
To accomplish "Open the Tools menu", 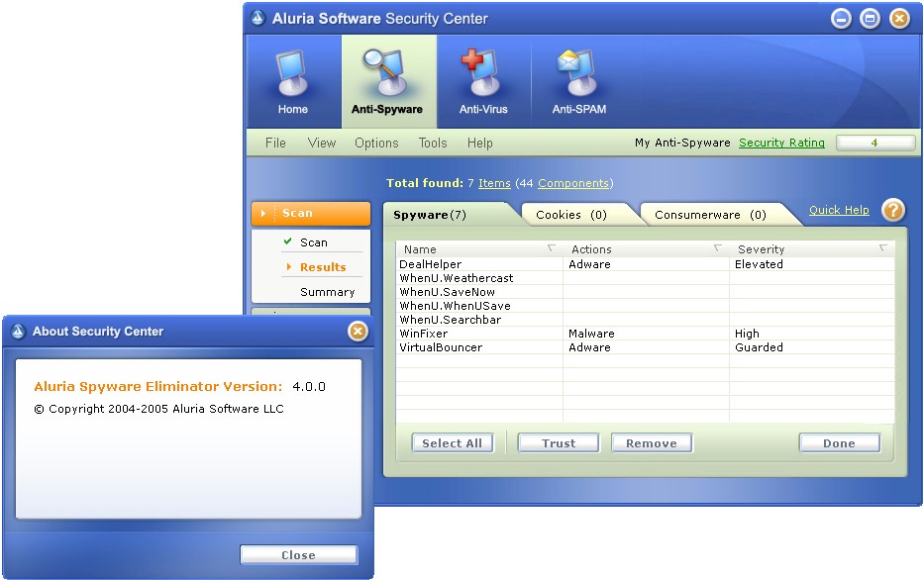I will coord(433,144).
